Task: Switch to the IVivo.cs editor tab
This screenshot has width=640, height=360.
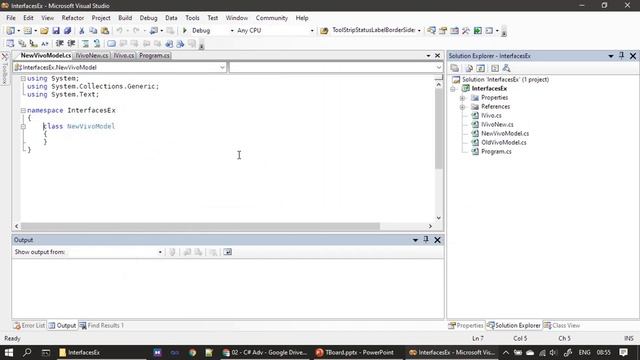Action: [x=124, y=56]
